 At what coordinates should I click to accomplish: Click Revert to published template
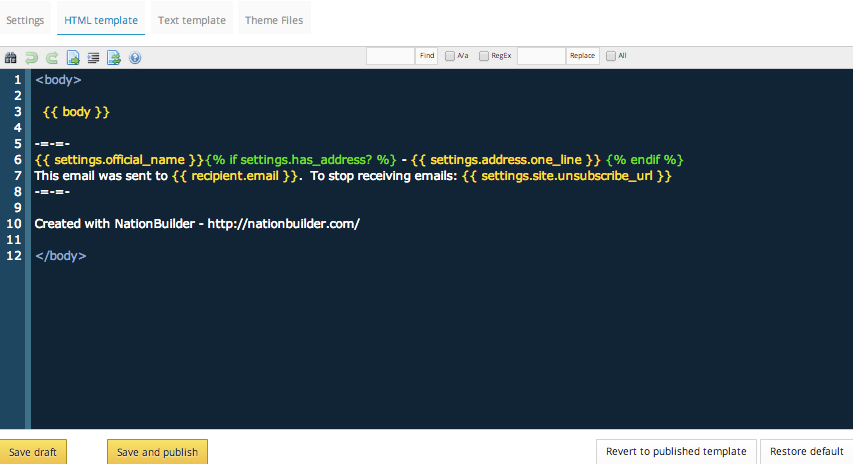(676, 451)
